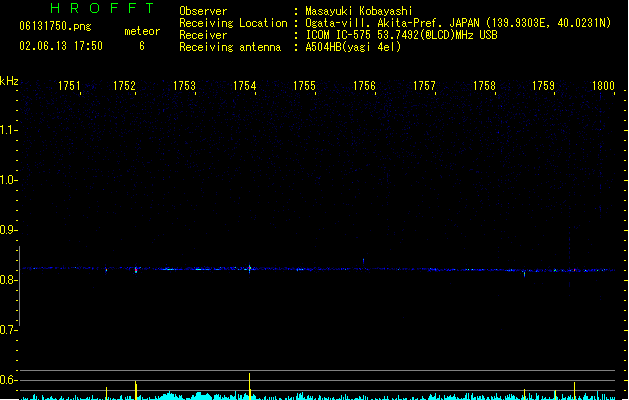Screen dimensions: 629x400
Task: Click the Observer label
Action: pos(203,11)
